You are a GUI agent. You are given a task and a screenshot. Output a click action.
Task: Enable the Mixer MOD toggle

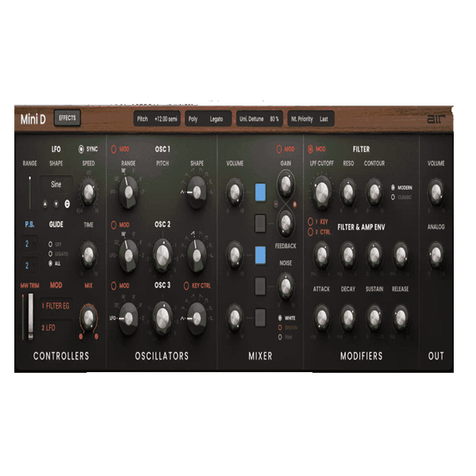coord(279,149)
